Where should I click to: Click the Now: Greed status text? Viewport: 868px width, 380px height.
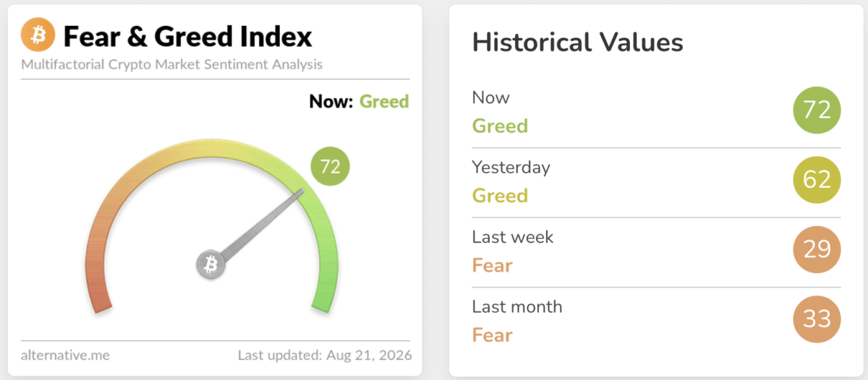pos(359,101)
